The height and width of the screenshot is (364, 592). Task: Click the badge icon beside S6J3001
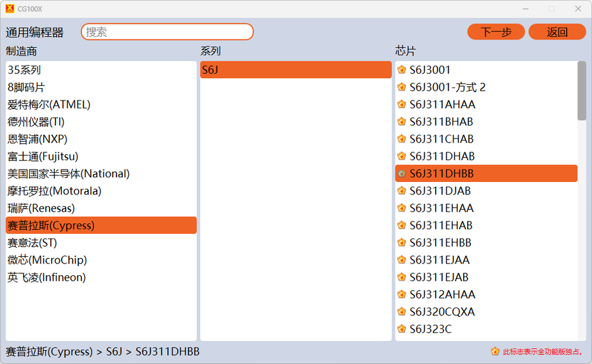click(402, 70)
